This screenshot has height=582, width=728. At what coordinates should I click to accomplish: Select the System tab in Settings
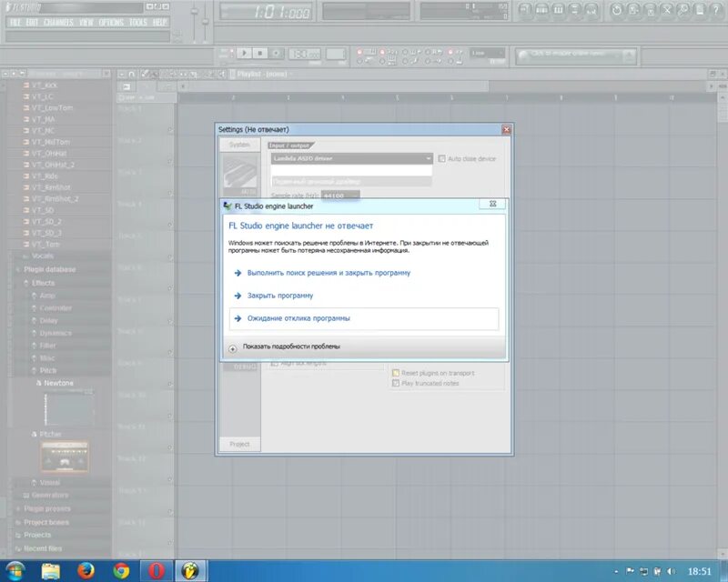click(239, 145)
